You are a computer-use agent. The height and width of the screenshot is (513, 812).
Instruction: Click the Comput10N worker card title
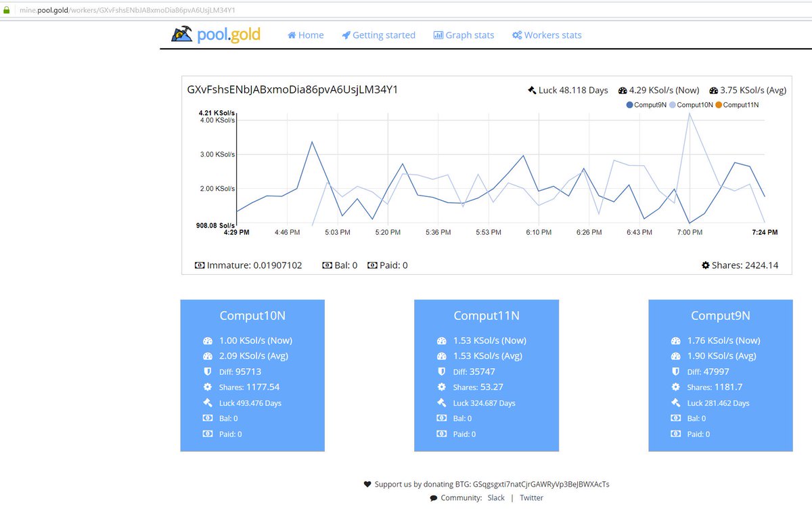pos(252,315)
